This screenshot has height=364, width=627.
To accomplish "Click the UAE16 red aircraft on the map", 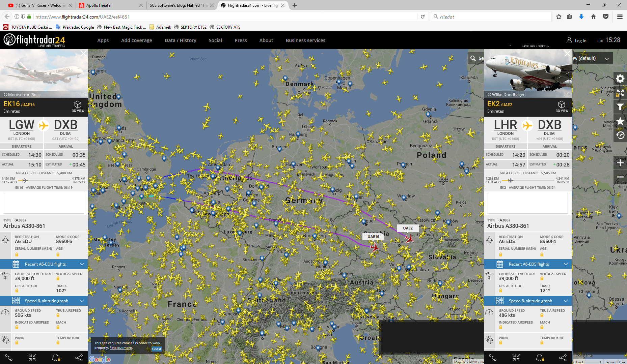I will point(374,248).
